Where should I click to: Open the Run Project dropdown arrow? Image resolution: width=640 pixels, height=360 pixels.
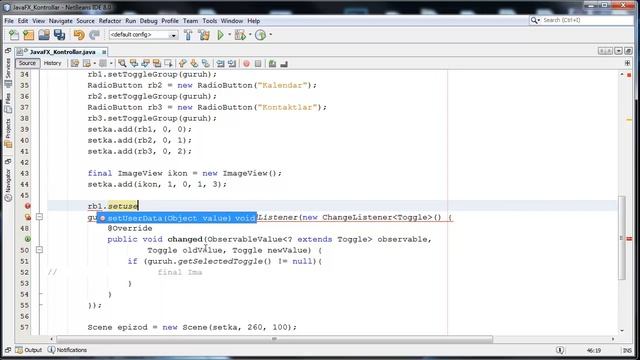229,35
